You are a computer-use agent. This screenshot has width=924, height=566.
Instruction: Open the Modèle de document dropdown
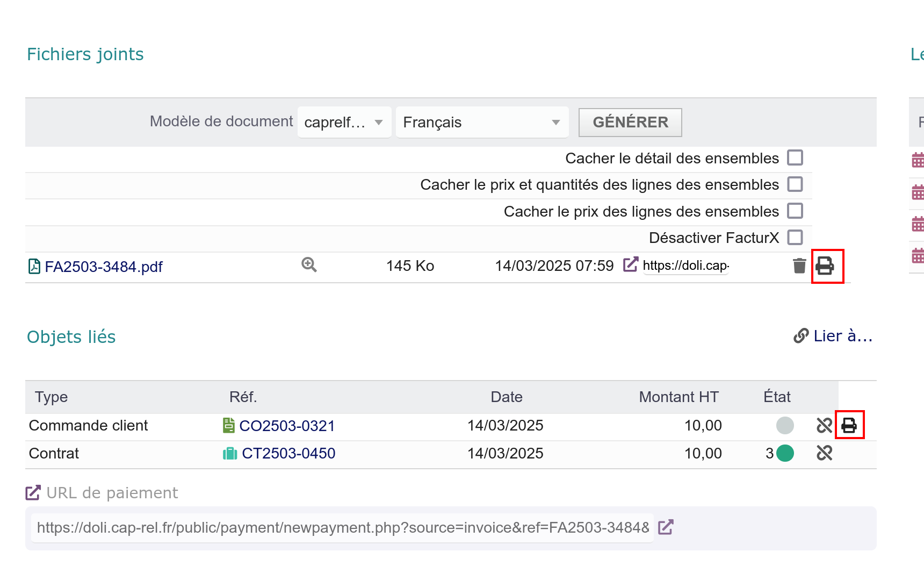344,122
